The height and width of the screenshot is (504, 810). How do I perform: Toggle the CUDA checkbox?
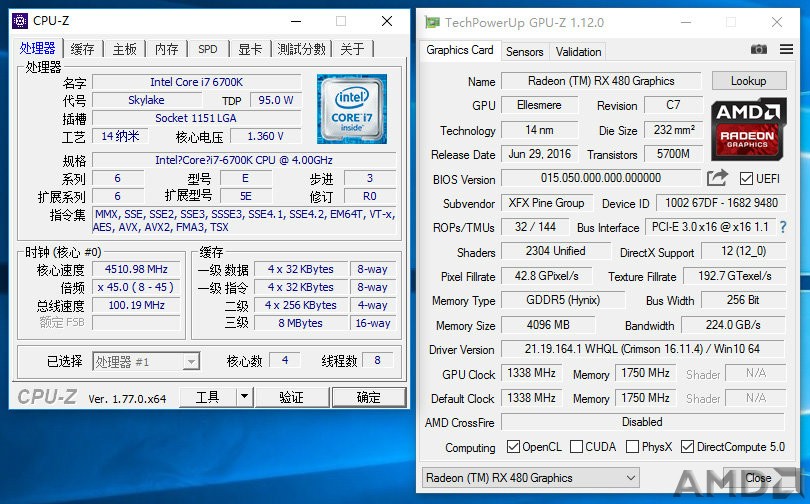(x=576, y=447)
